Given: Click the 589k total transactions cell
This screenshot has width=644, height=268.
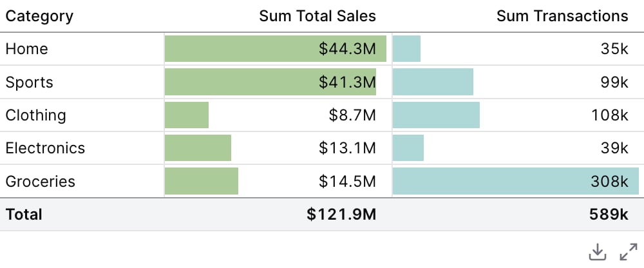Looking at the screenshot, I should point(609,214).
